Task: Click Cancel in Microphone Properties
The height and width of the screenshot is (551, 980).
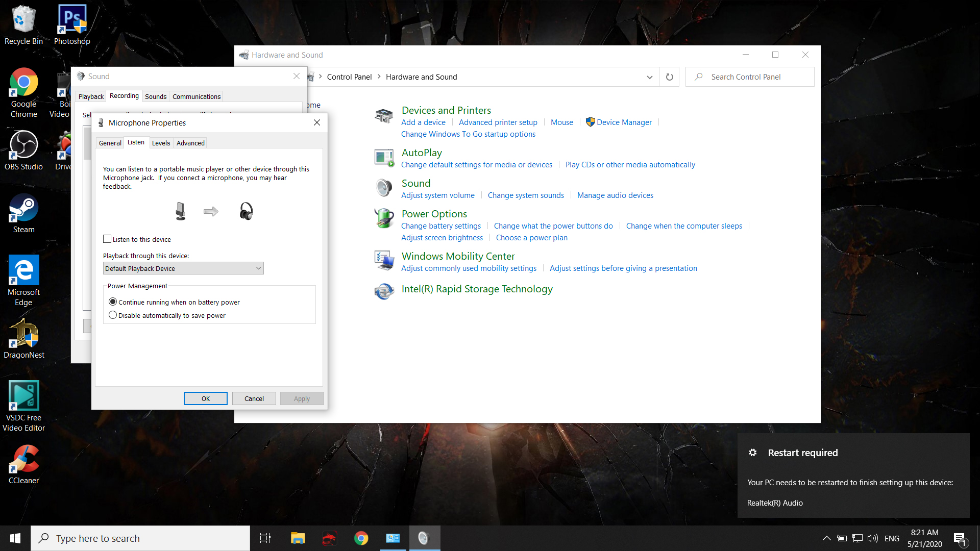Action: coord(254,399)
